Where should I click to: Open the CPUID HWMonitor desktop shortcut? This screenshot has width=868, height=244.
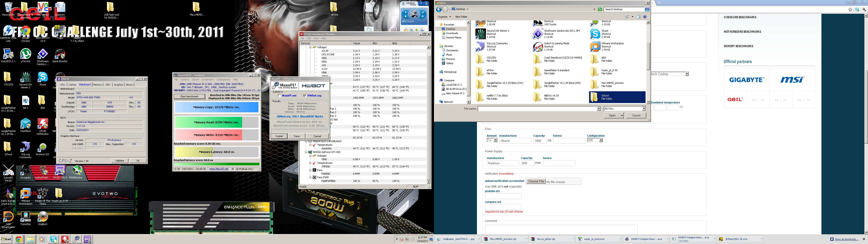(x=42, y=127)
